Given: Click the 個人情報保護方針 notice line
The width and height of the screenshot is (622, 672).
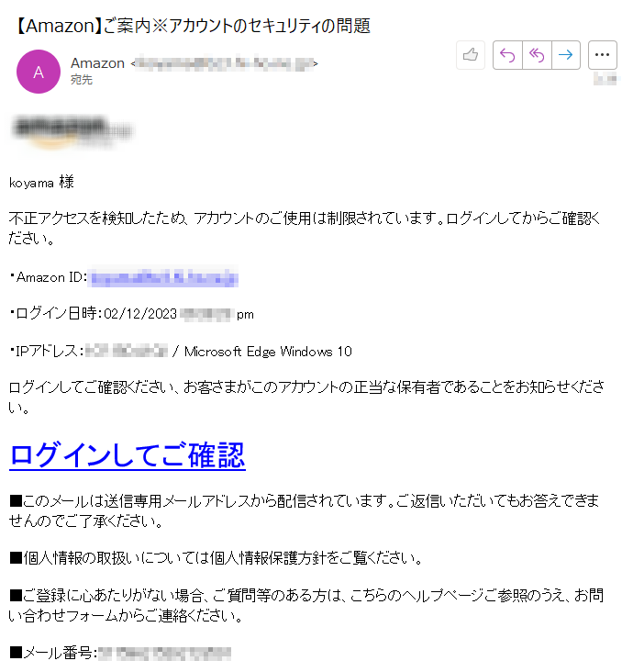Looking at the screenshot, I should [216, 558].
